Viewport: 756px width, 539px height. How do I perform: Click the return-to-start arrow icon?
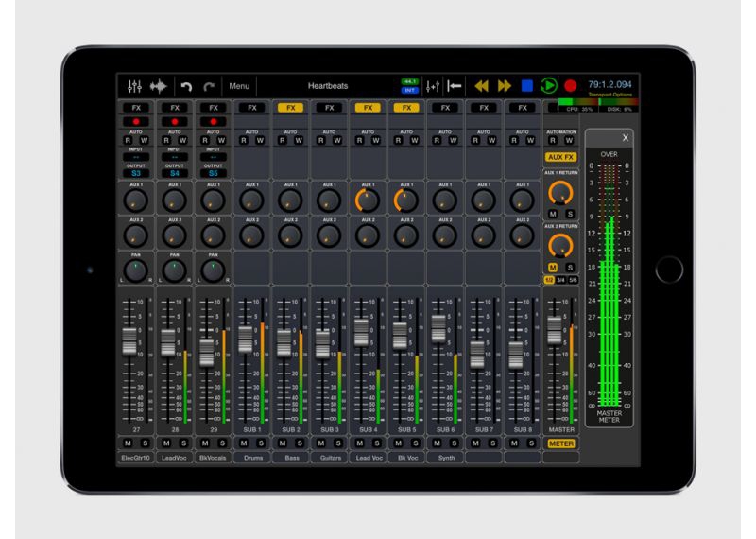[455, 86]
